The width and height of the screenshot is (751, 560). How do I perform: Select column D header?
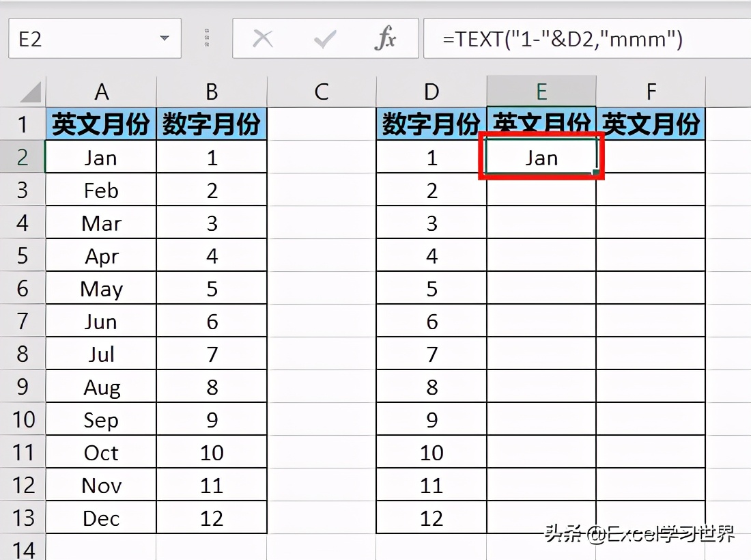pos(431,92)
